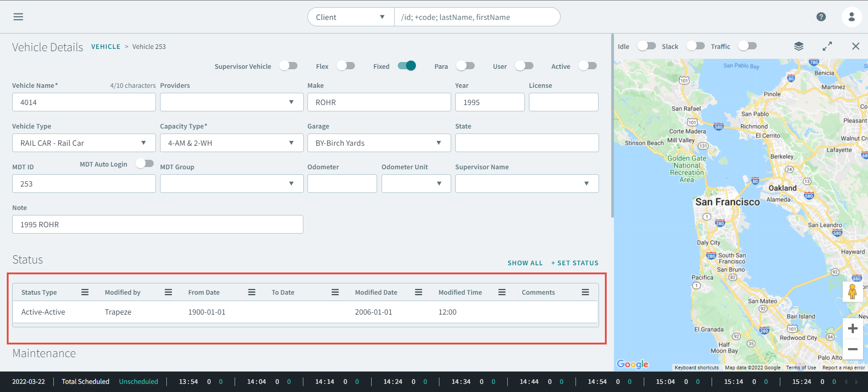Open the hamburger main menu

[x=18, y=17]
